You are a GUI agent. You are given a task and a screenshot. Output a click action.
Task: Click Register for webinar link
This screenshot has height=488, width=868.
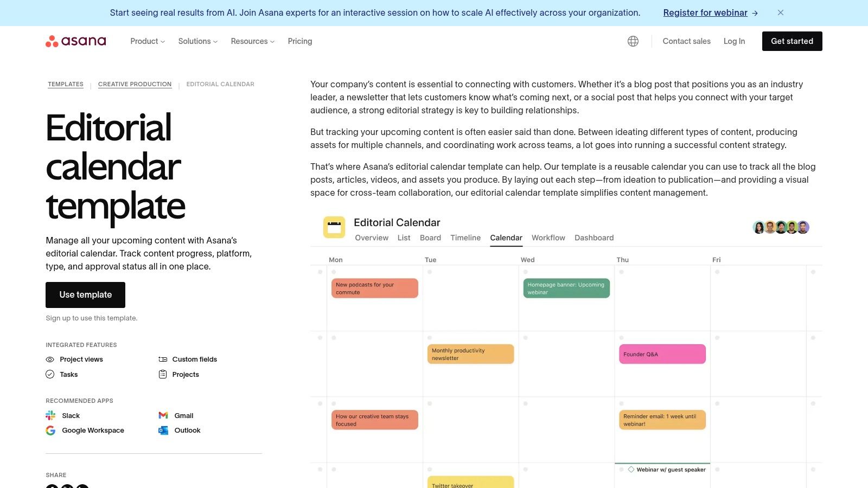coord(710,12)
